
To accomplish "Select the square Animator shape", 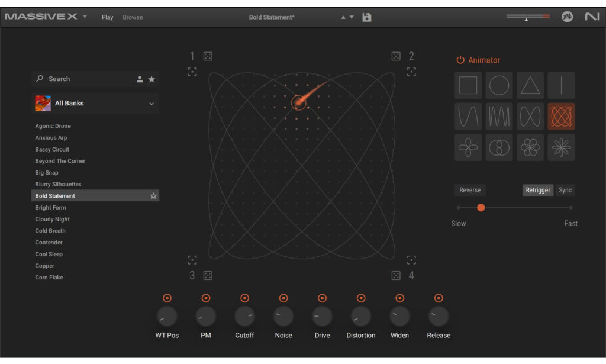I will pos(468,86).
